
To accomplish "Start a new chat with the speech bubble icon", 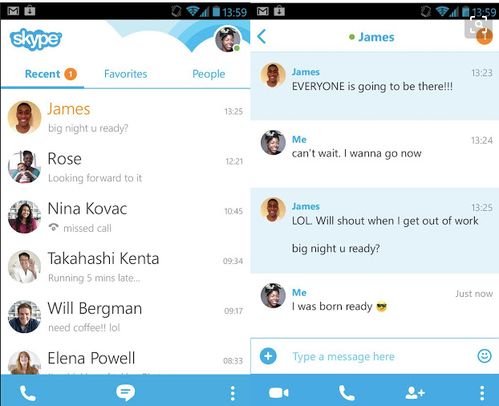I will point(125,393).
